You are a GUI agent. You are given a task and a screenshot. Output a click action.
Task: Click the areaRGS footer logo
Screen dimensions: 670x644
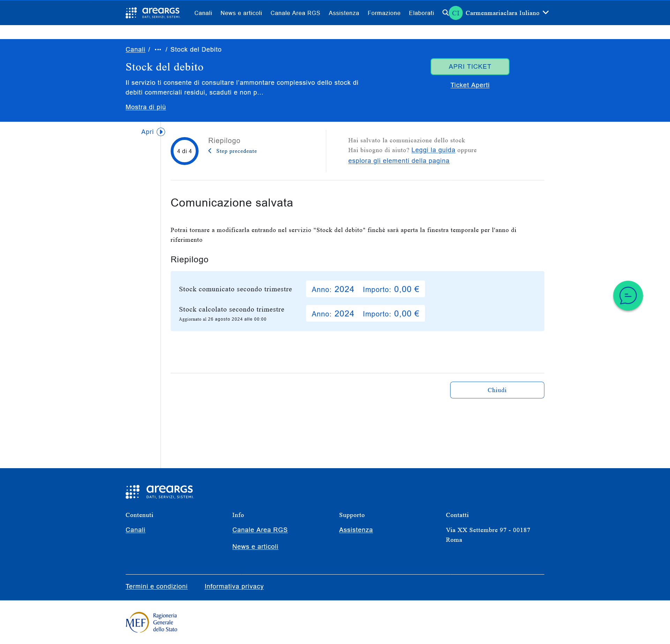[x=159, y=492]
